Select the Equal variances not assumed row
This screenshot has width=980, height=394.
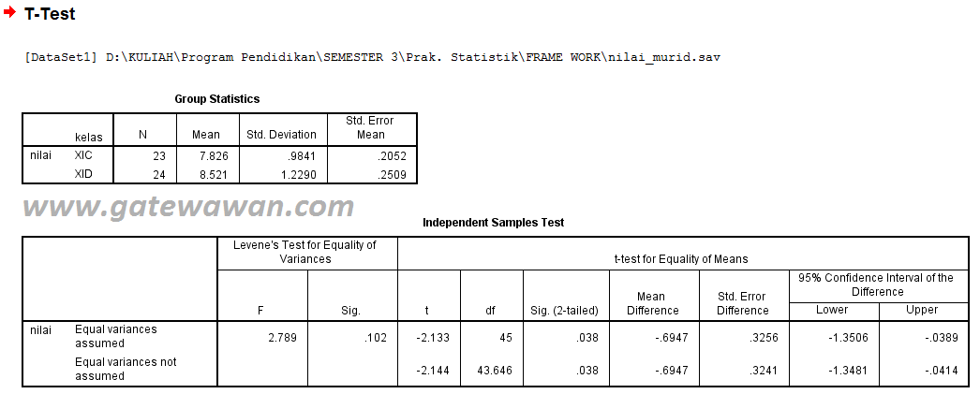tap(496, 369)
